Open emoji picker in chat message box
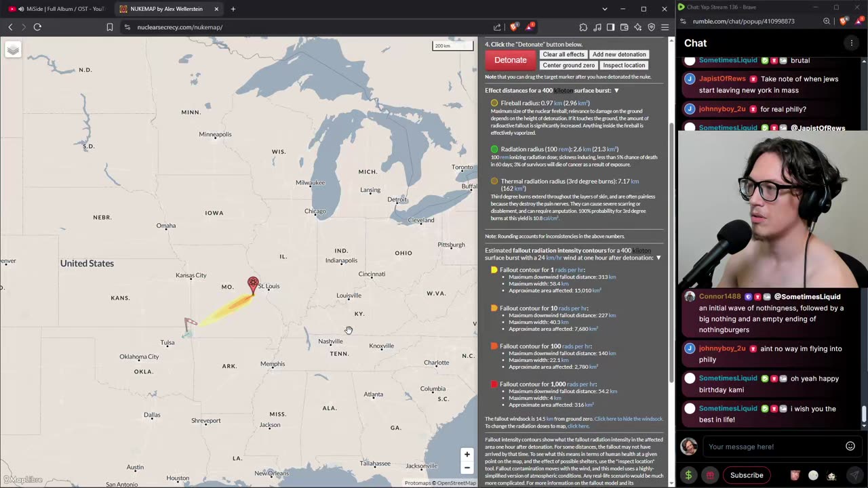 pyautogui.click(x=850, y=446)
